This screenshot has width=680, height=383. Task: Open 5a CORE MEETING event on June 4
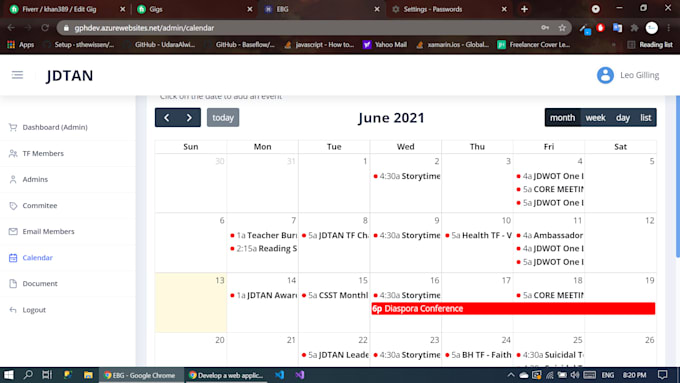click(549, 189)
